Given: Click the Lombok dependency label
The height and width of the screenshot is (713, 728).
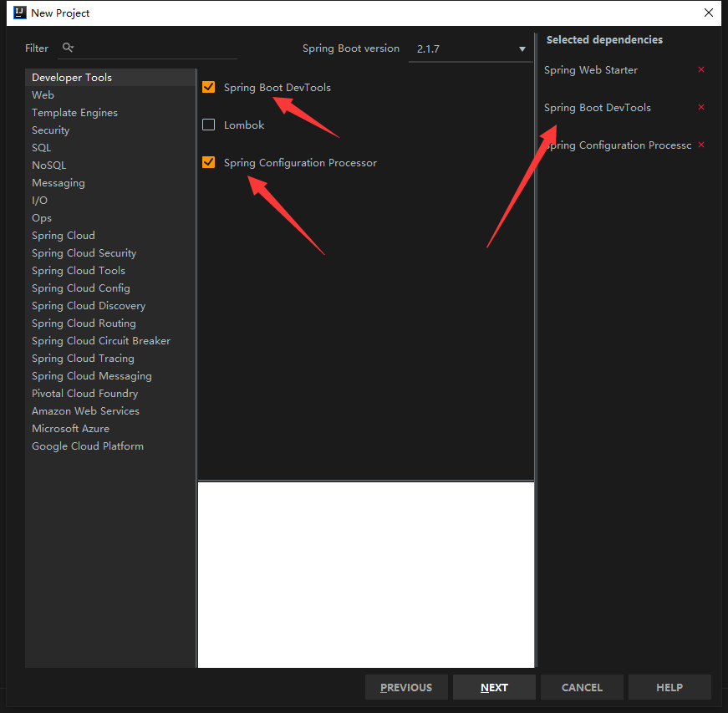Looking at the screenshot, I should (244, 125).
